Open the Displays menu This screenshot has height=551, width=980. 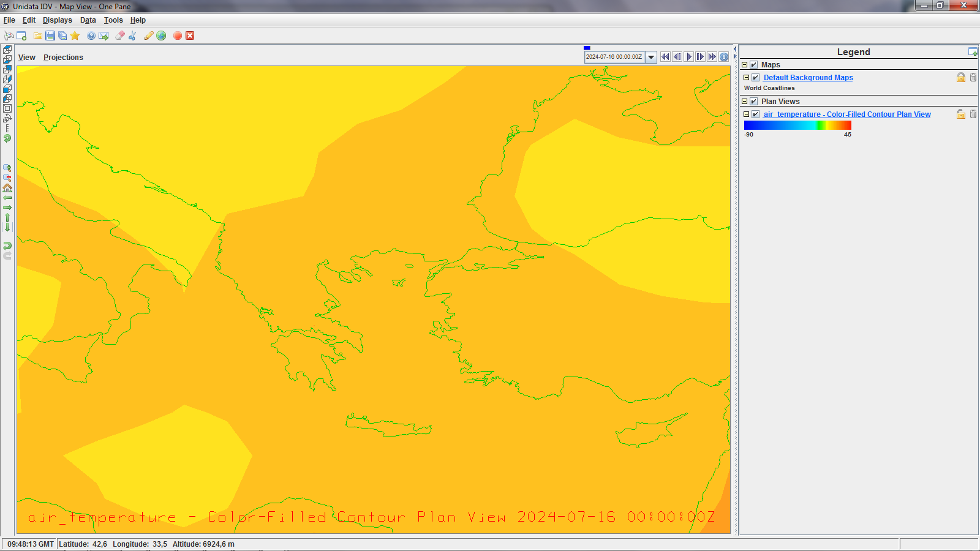58,20
